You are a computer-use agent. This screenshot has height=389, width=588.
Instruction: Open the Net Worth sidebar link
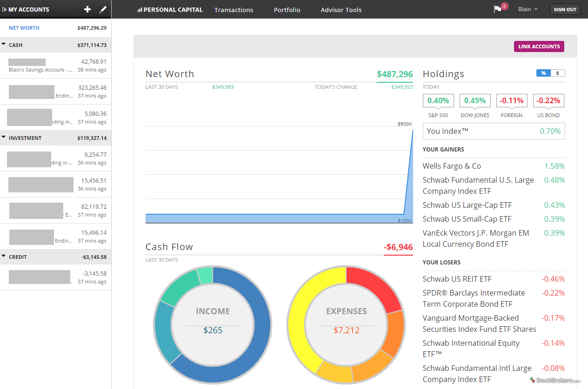[x=24, y=28]
